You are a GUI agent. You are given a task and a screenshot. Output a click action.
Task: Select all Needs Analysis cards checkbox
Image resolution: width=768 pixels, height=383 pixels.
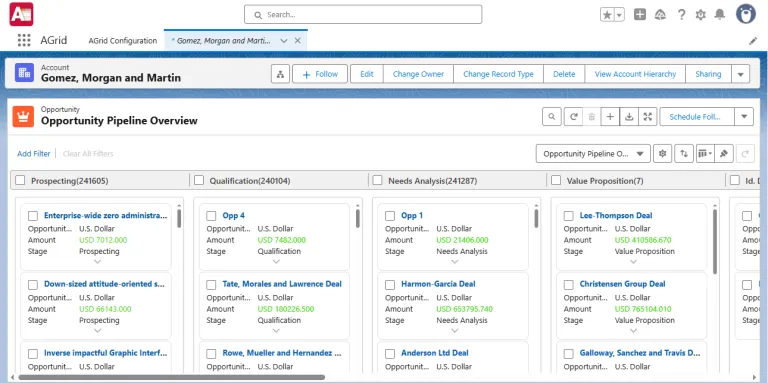[x=377, y=181]
